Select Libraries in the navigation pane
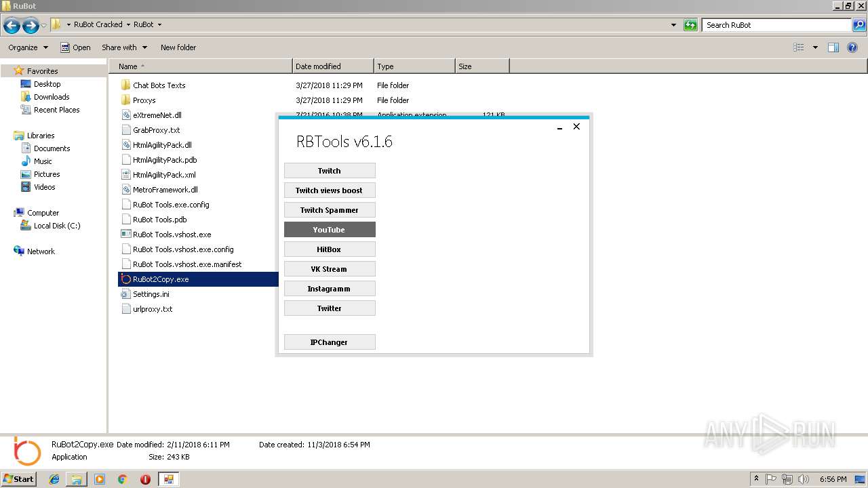868x488 pixels. 41,136
